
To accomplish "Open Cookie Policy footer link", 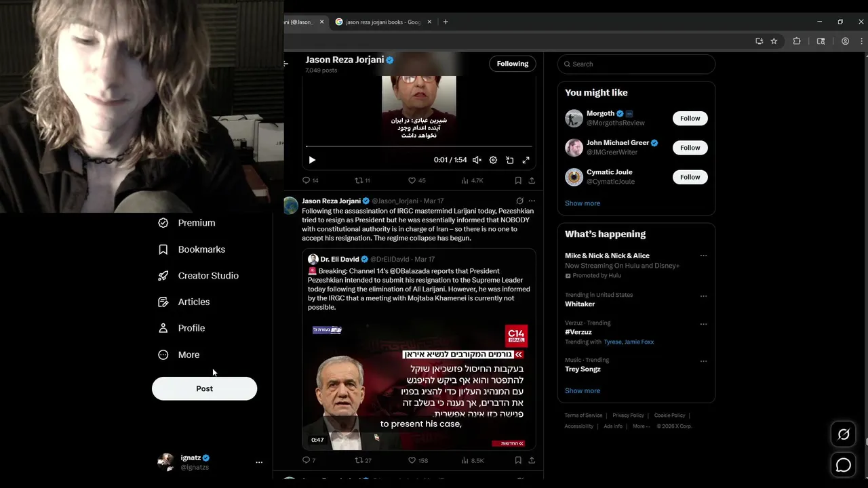I will (x=669, y=415).
